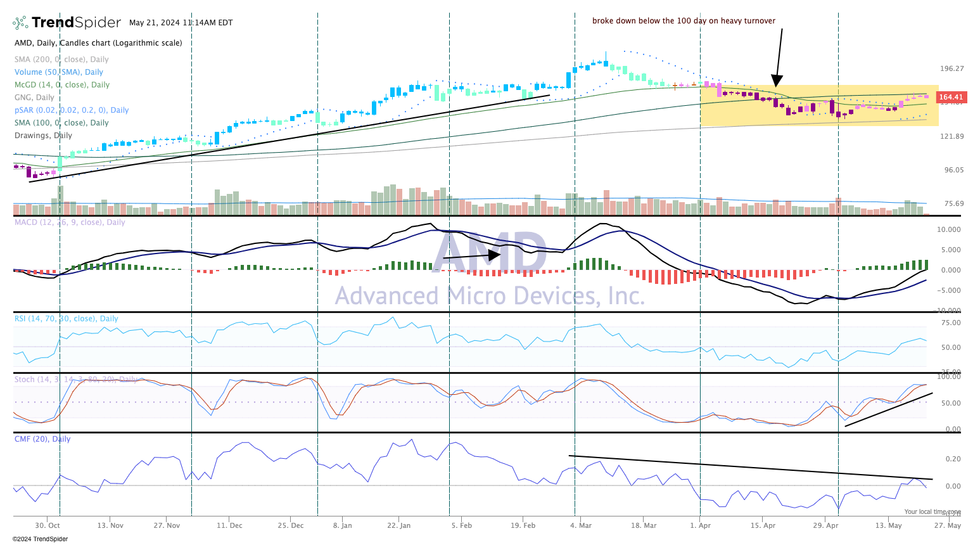
Task: Open the McGD (14, 0, close) indicator label
Action: [62, 85]
